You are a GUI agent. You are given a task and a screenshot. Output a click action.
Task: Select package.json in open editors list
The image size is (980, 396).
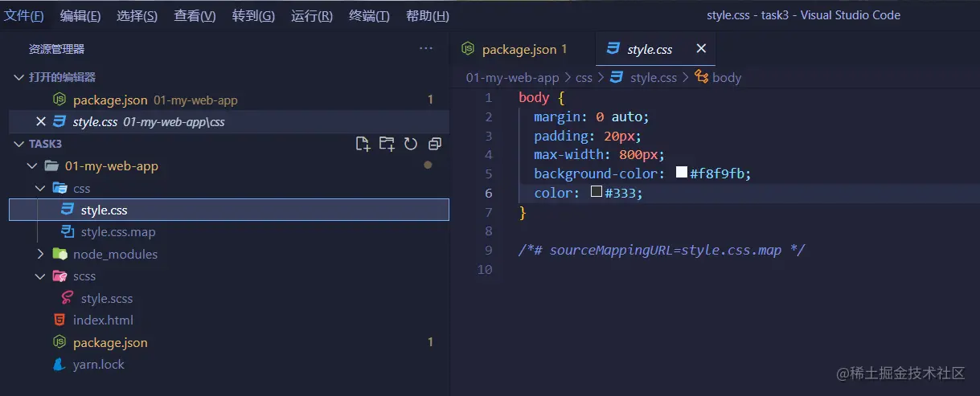(x=110, y=100)
